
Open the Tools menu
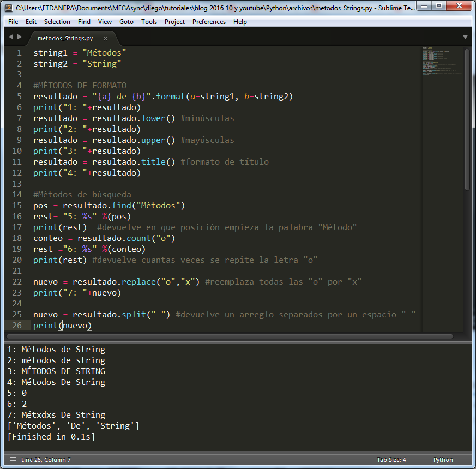coord(149,22)
